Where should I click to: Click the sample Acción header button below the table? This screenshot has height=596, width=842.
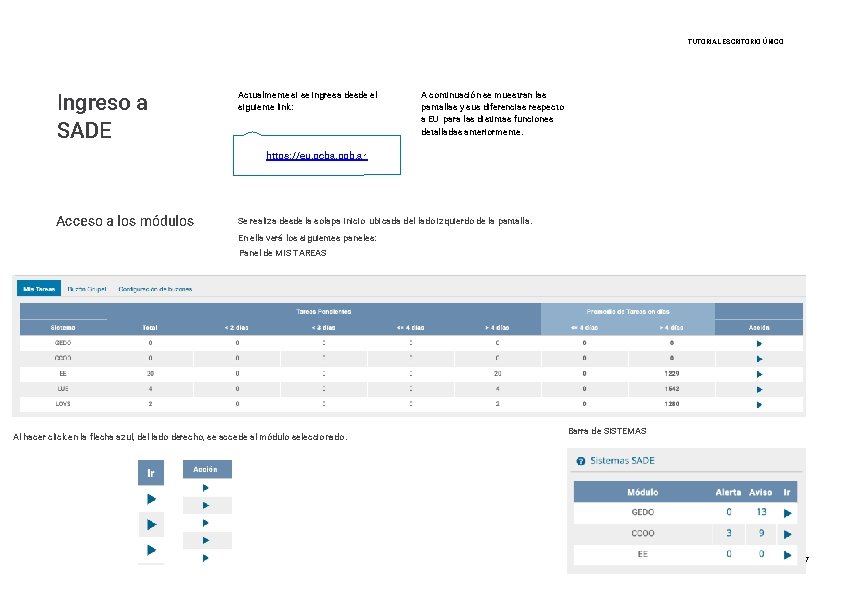pyautogui.click(x=207, y=469)
